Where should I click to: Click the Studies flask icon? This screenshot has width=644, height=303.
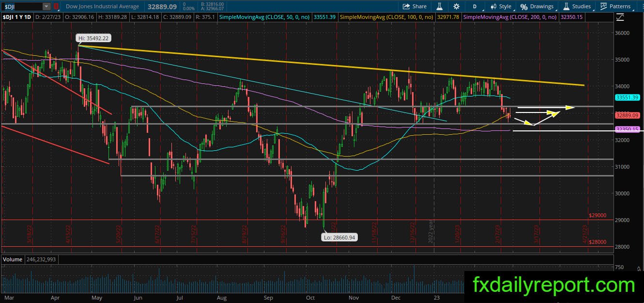click(x=566, y=6)
